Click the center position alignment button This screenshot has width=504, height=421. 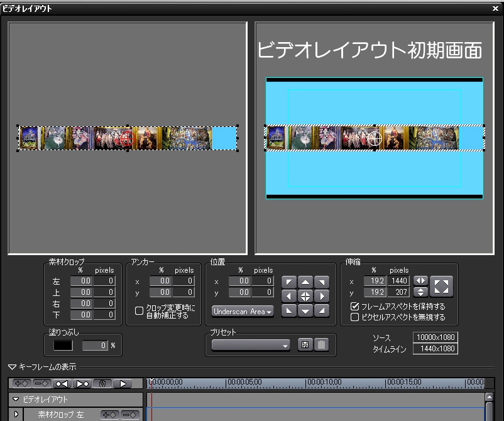click(x=305, y=295)
